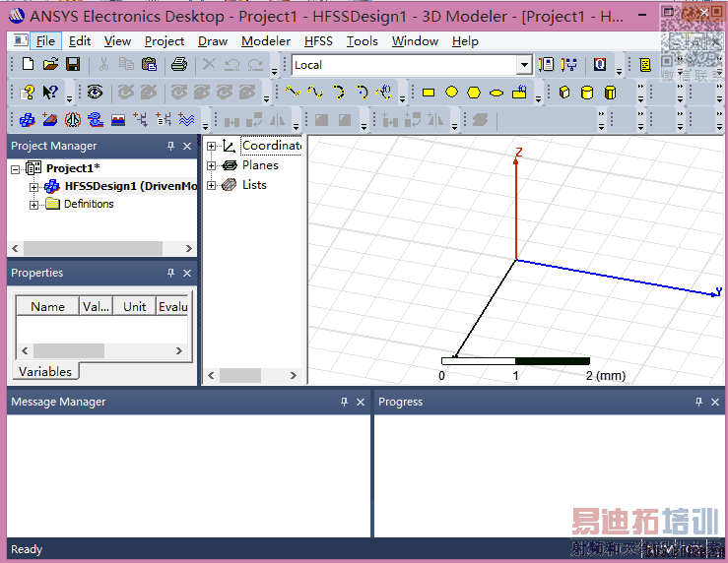The width and height of the screenshot is (728, 563).
Task: Click the Print icon
Action: [179, 64]
